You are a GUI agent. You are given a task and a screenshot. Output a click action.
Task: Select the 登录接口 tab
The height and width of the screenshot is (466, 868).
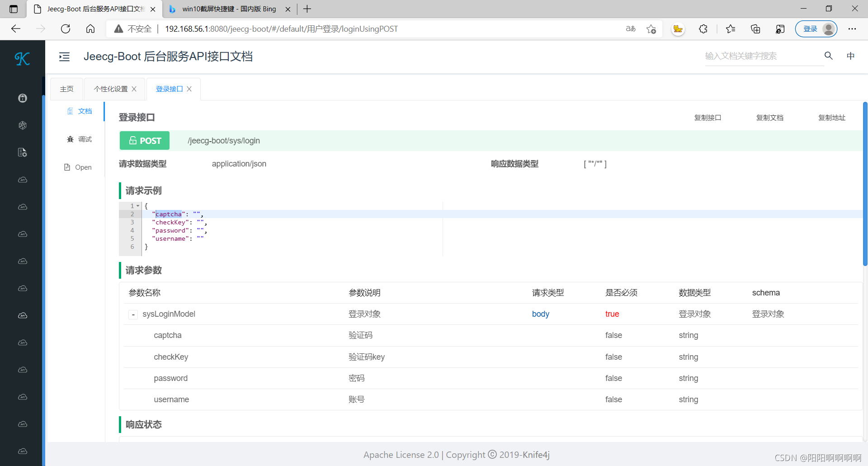[x=169, y=89]
